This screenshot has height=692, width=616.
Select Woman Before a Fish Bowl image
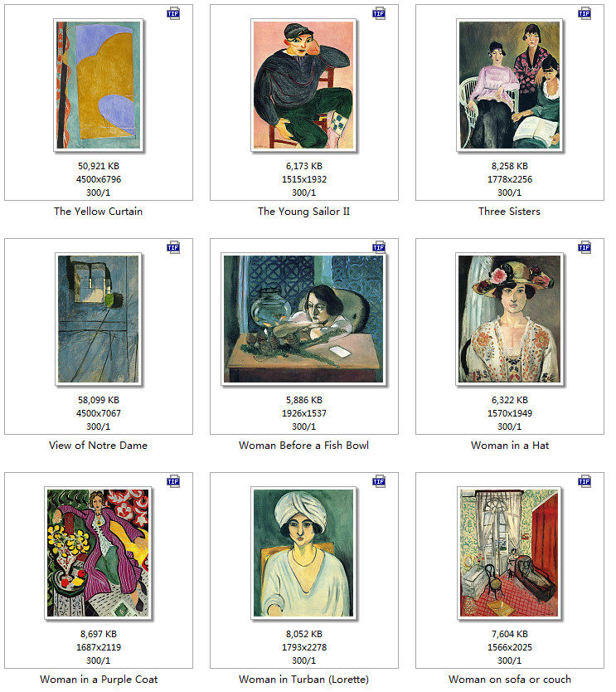coord(303,319)
